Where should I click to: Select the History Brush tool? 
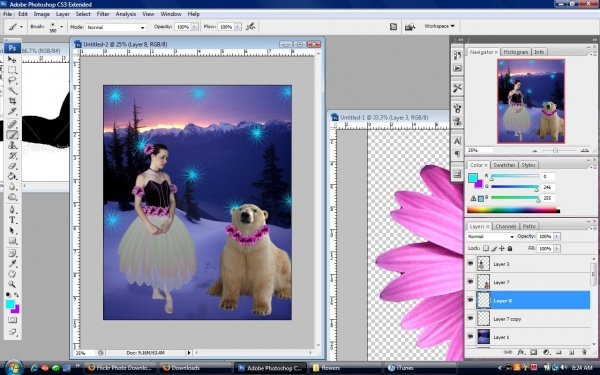tap(12, 155)
